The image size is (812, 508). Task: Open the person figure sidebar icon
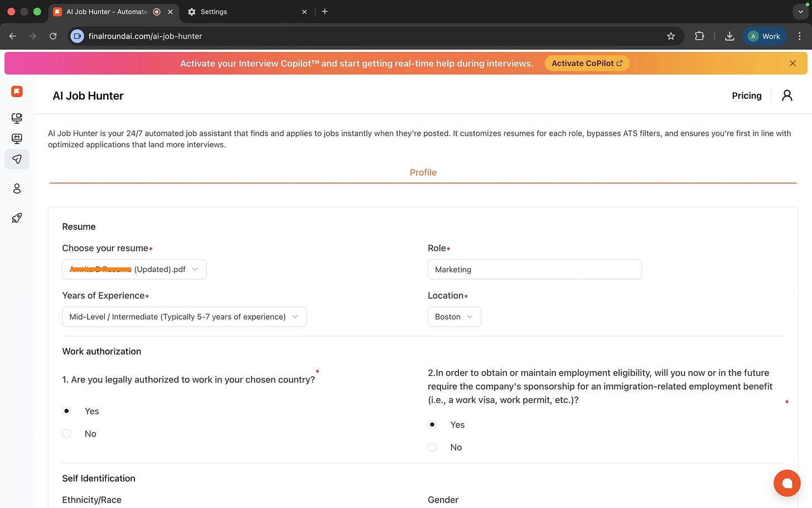click(17, 189)
